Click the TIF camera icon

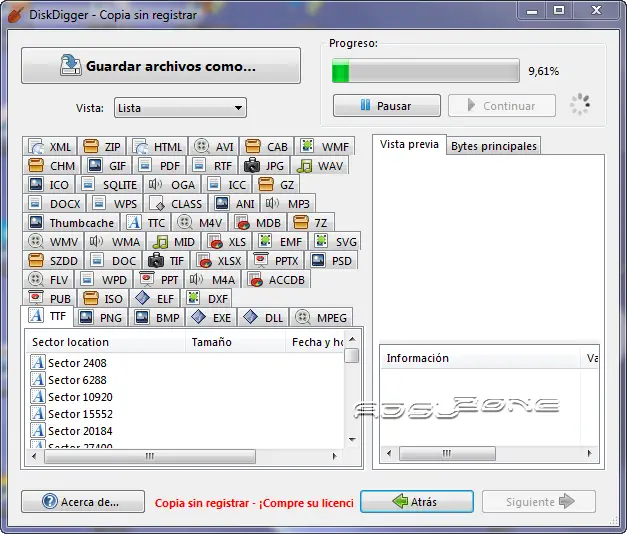[156, 260]
